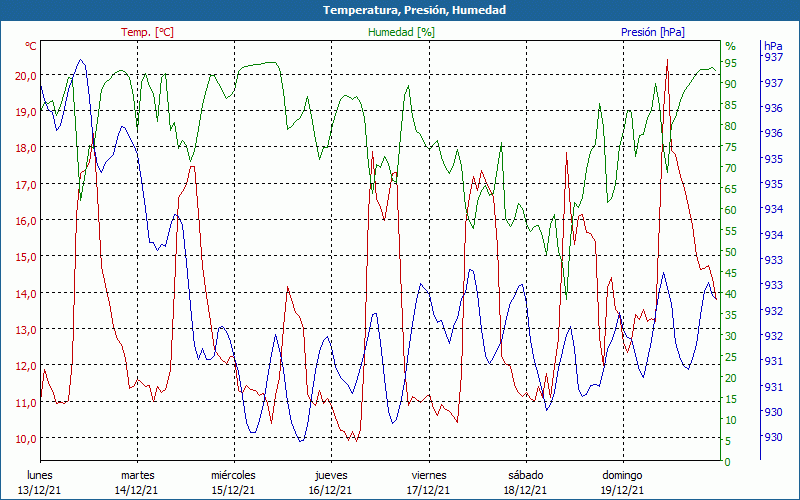Click the 'domingo' day label
The width and height of the screenshot is (800, 500).
click(622, 476)
